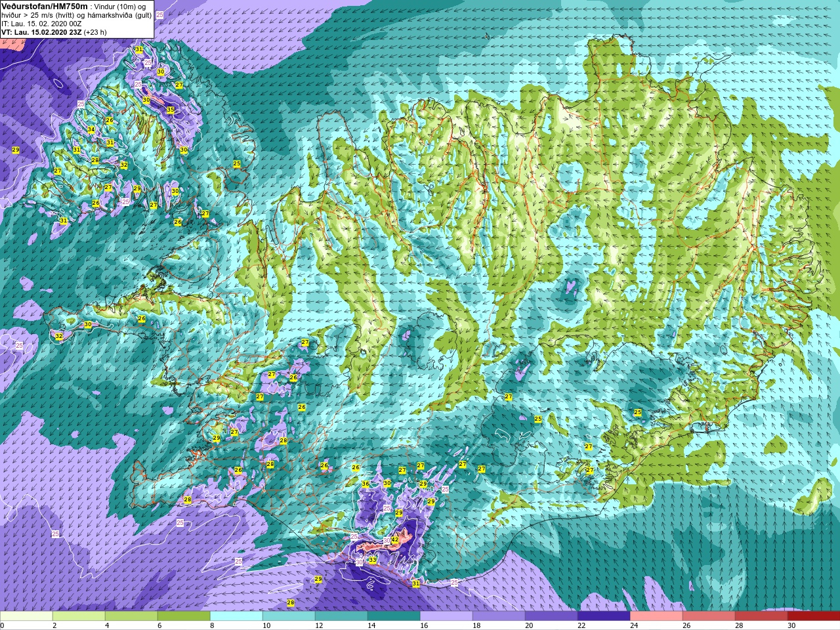Image resolution: width=840 pixels, height=630 pixels.
Task: Select the 8–10 m/s pale cyan legend swatch
Action: (236, 616)
